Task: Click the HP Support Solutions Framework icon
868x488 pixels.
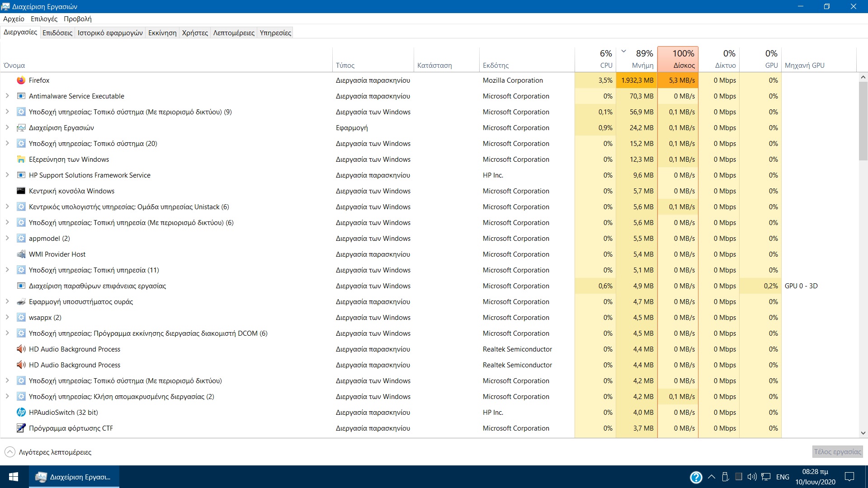Action: click(x=21, y=175)
